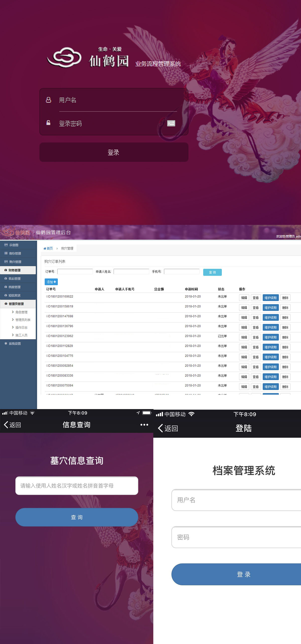
Task: Select the 购穴管理 breadcrumb tab
Action: point(67,248)
